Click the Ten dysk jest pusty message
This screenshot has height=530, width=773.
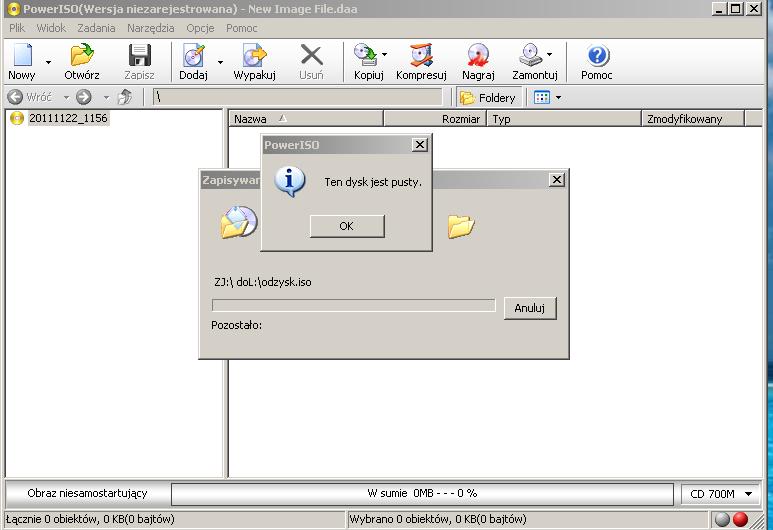pyautogui.click(x=373, y=182)
